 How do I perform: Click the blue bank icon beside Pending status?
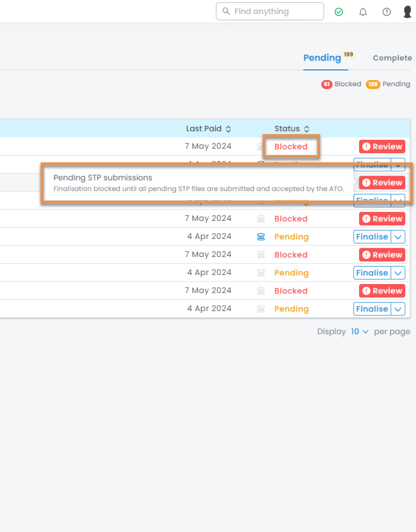(x=261, y=237)
